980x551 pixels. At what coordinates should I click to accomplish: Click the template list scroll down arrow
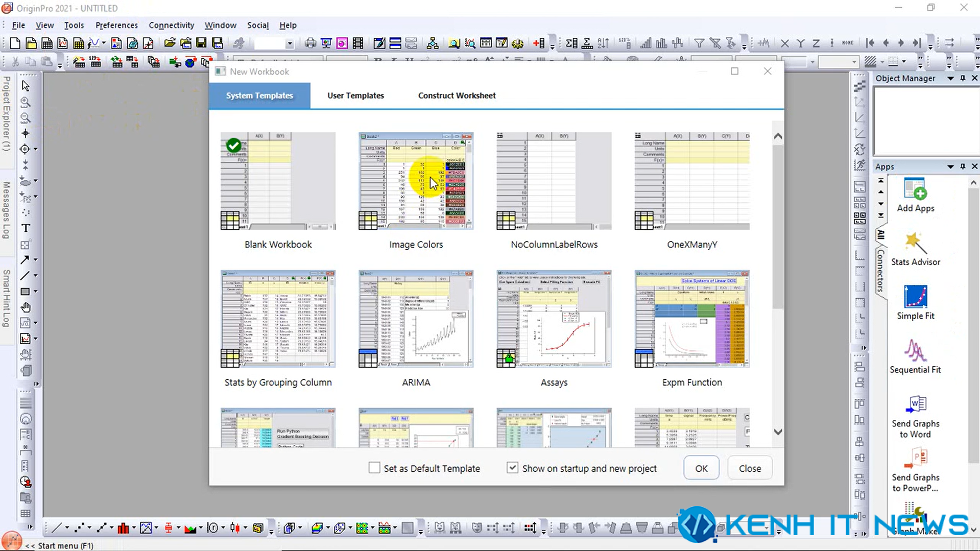777,432
